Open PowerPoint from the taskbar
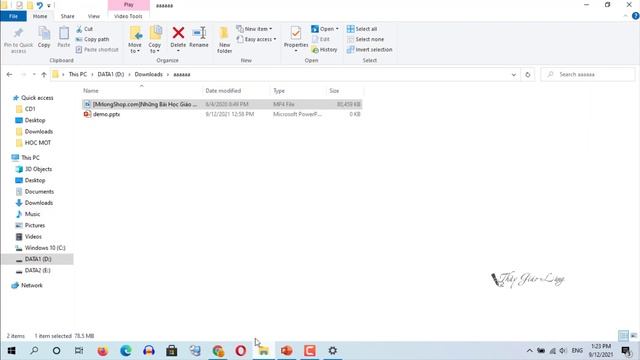This screenshot has height=360, width=640. tap(287, 351)
